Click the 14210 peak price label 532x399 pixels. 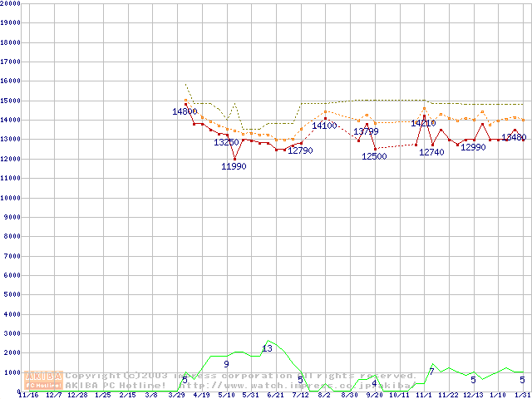423,123
